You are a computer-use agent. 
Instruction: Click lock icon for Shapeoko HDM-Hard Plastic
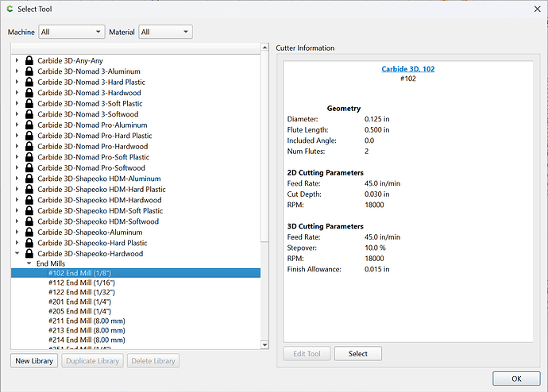[x=29, y=189]
